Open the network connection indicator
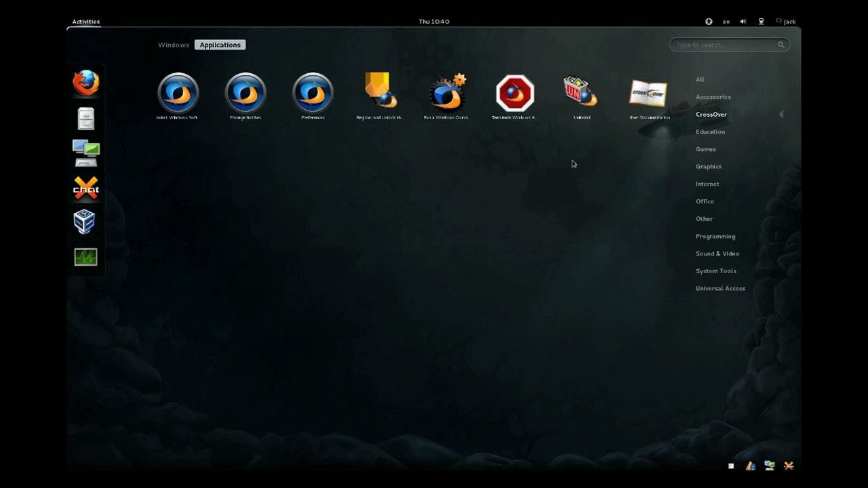This screenshot has width=868, height=488. click(x=761, y=22)
